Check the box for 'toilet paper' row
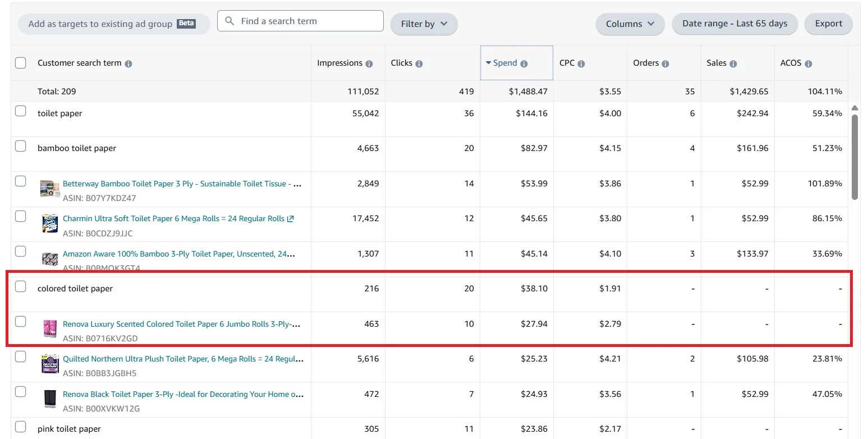Viewport: 868px width, 439px height. click(x=21, y=111)
